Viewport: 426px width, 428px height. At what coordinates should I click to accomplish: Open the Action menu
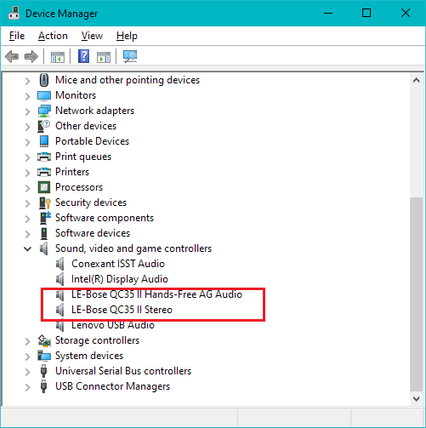click(x=53, y=36)
